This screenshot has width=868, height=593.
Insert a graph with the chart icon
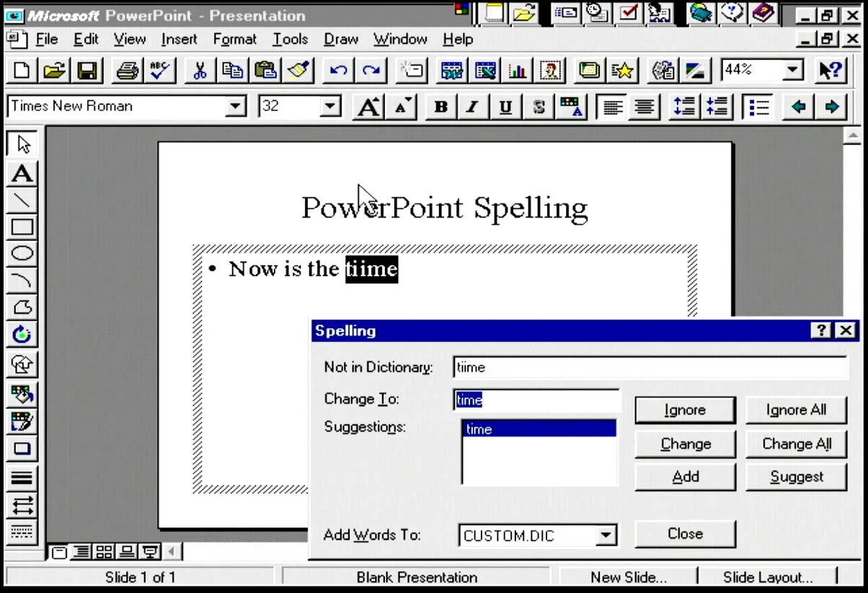pyautogui.click(x=517, y=71)
